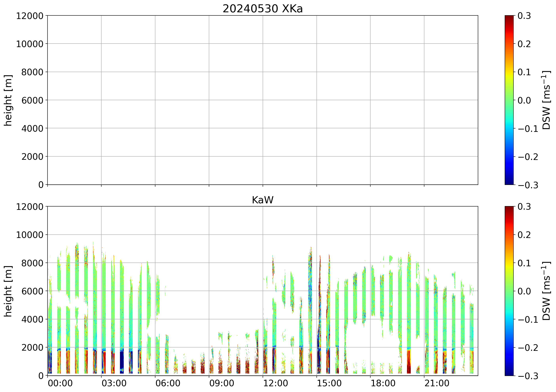Image resolution: width=556 pixels, height=392 pixels.
Task: Click the top colorbar gradient
Action: coord(509,100)
